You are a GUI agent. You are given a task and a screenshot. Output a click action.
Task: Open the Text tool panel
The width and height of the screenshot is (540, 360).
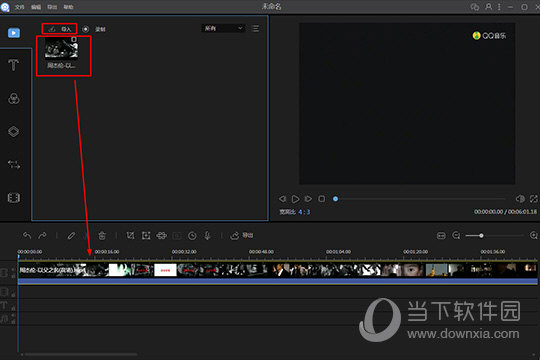pos(13,65)
